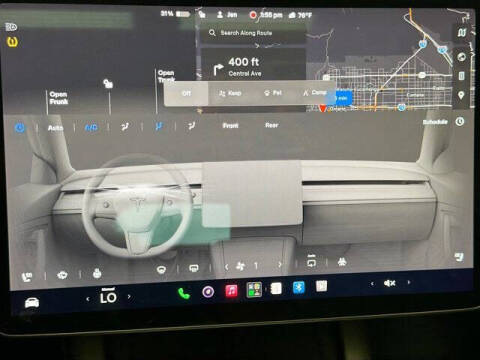Select the face-level airflow vent icon
480x360 pixels.
[x=125, y=126]
